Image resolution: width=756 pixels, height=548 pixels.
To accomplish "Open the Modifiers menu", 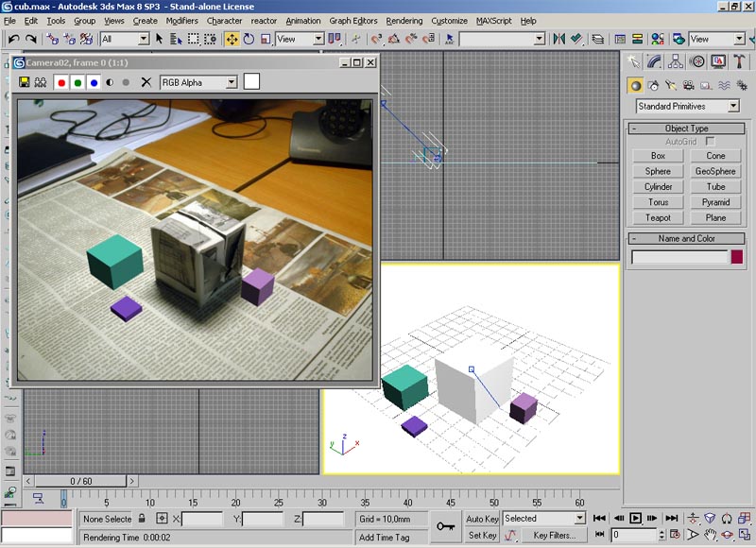I will click(x=181, y=20).
